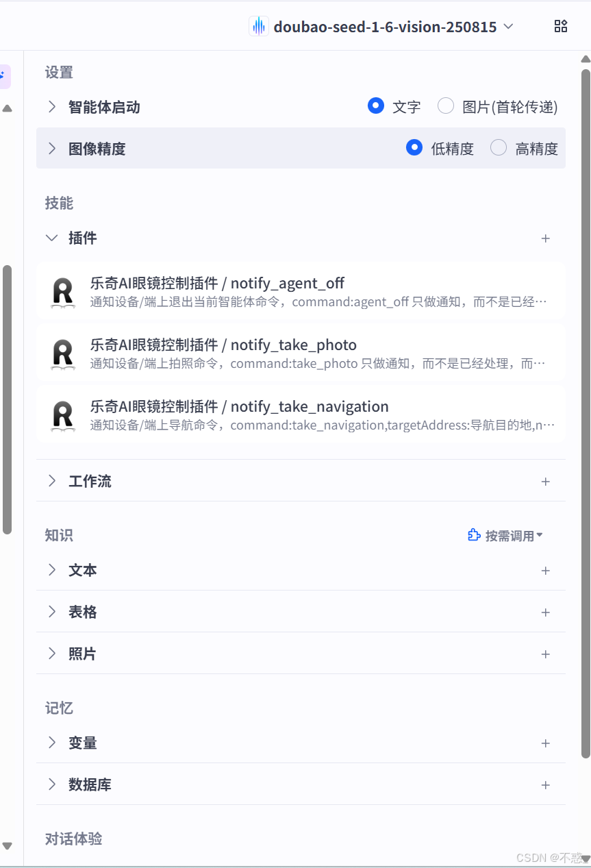The width and height of the screenshot is (591, 868).
Task: Click the 知识 section heading
Action: tap(59, 536)
